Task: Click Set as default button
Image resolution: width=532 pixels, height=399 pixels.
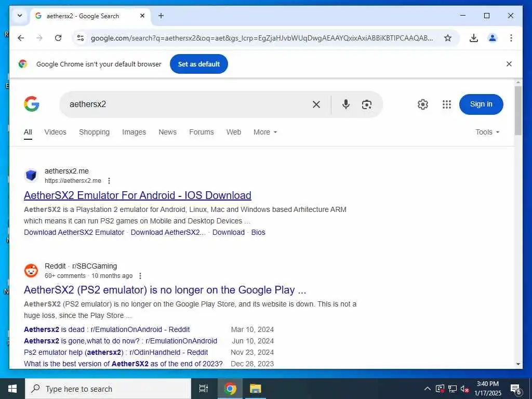Action: tap(199, 64)
